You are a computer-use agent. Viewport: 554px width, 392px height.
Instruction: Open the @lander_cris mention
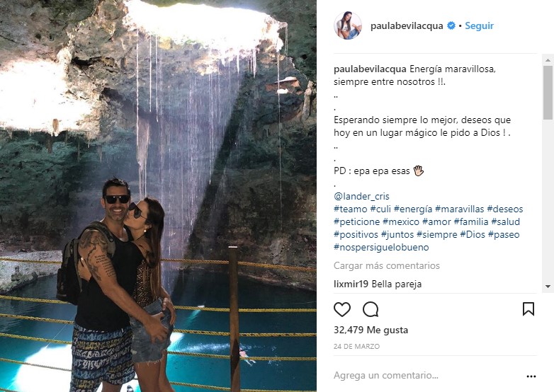click(x=361, y=196)
